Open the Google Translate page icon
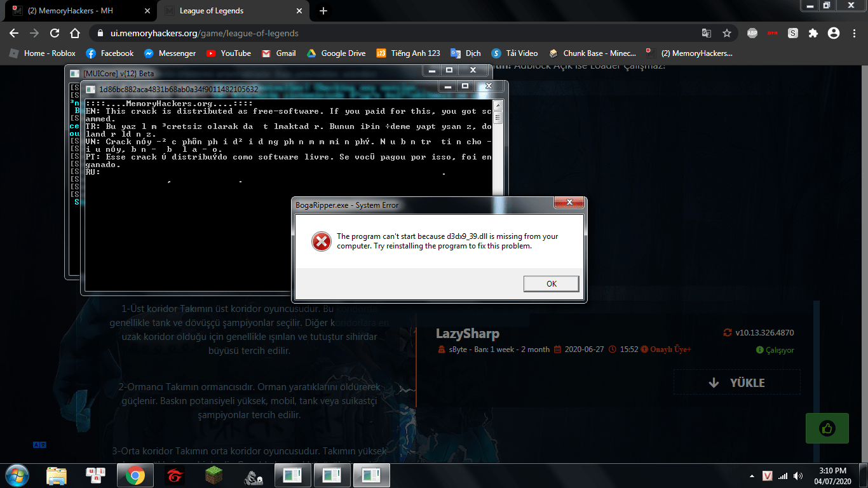868x488 pixels. coord(707,33)
